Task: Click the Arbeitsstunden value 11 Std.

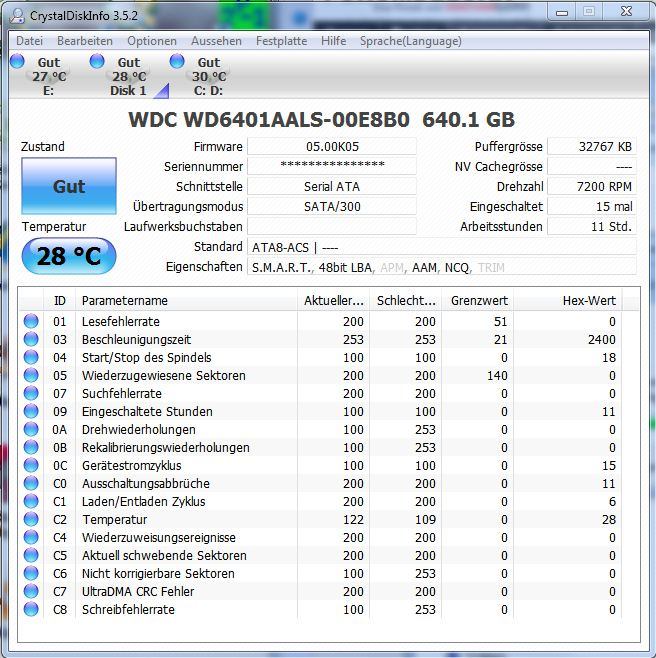Action: click(592, 226)
